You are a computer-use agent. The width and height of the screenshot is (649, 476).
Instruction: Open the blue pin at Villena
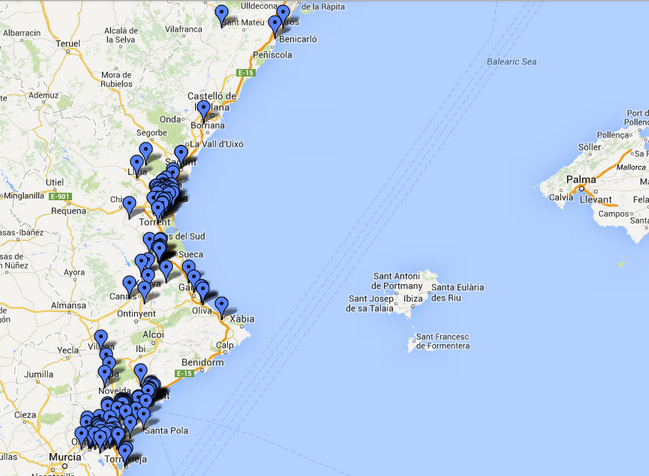[101, 340]
